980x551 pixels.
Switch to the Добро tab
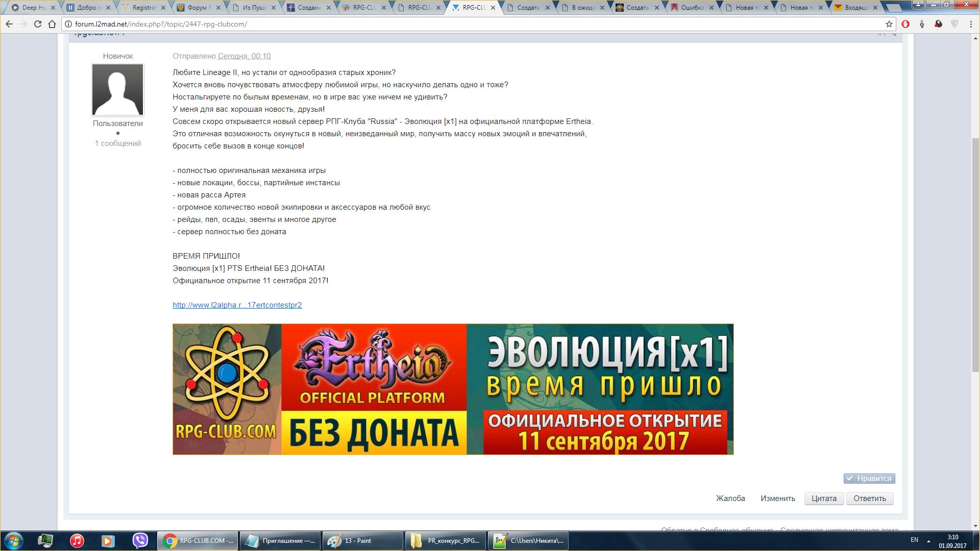(88, 8)
